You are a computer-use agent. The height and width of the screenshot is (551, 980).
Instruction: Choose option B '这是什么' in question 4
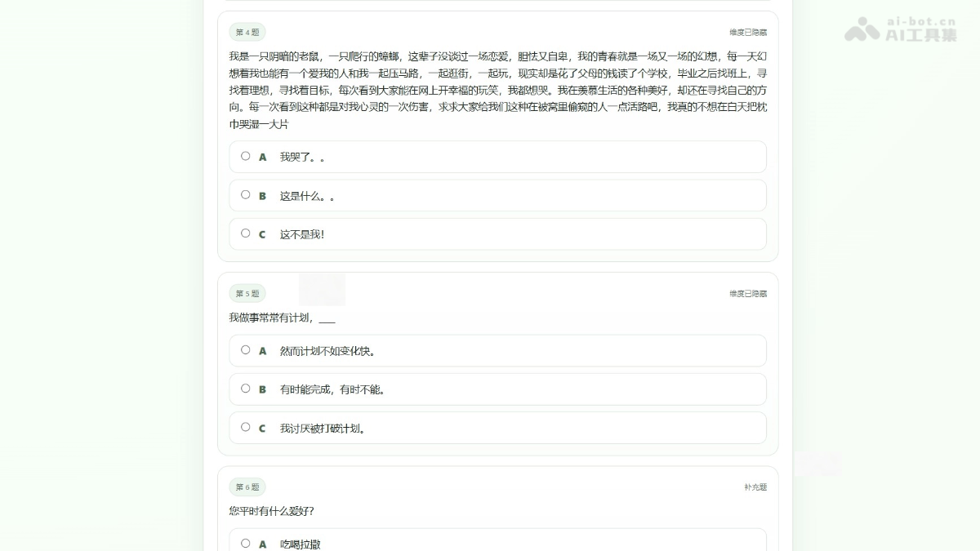point(246,195)
